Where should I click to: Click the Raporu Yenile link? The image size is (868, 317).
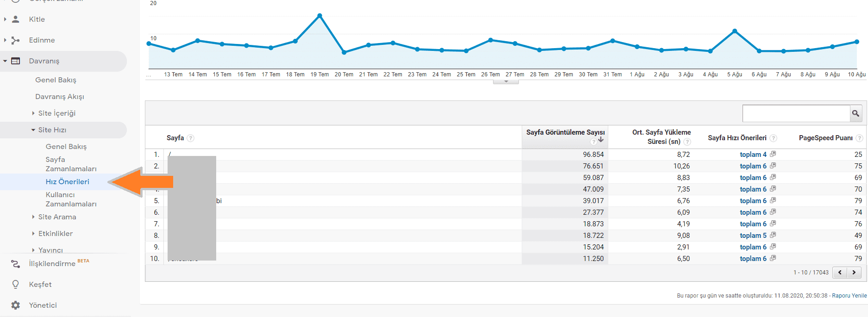(849, 296)
